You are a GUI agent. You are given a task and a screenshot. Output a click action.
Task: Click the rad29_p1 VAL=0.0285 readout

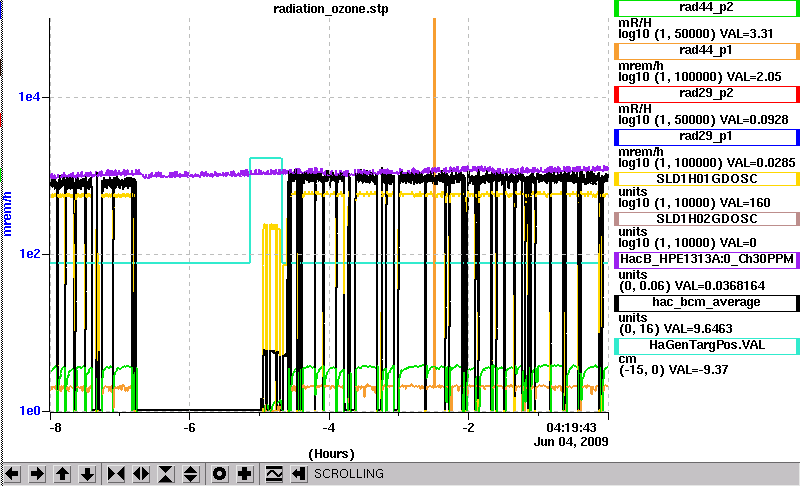point(761,163)
